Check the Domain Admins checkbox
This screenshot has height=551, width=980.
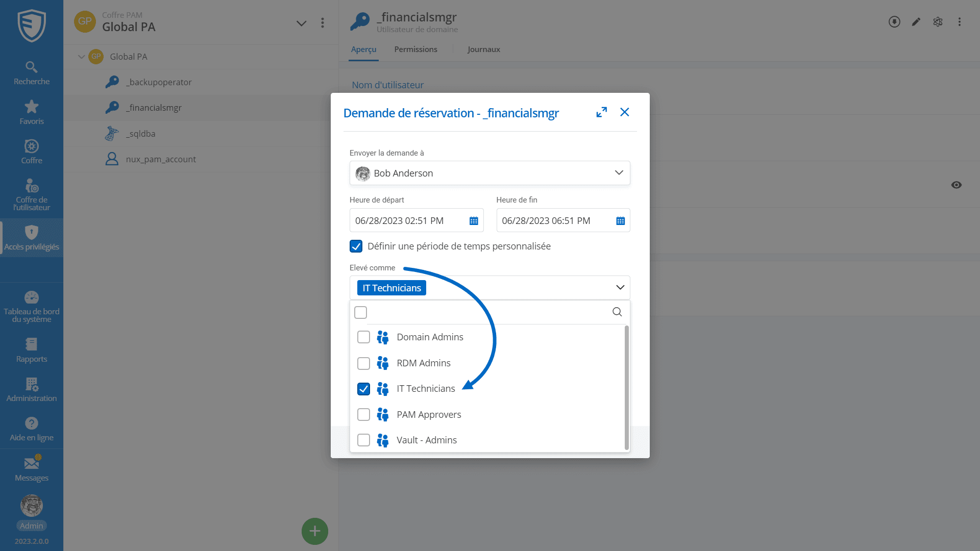click(x=363, y=337)
